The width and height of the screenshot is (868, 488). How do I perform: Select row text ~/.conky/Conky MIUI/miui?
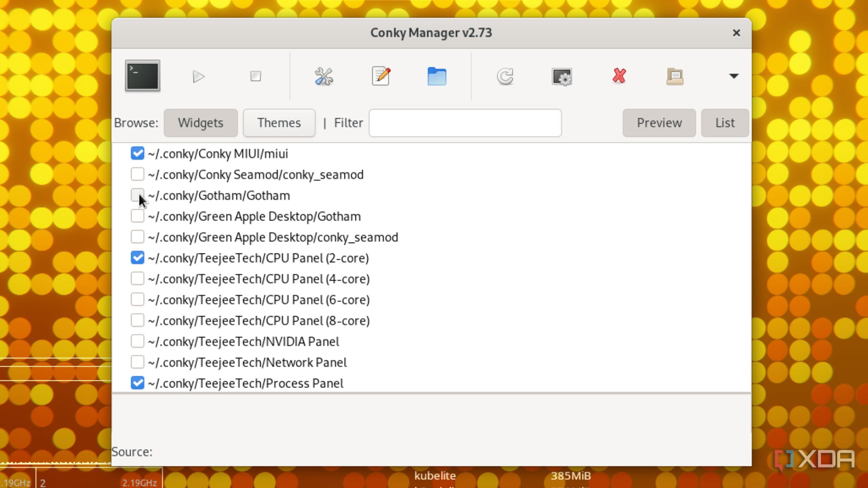pyautogui.click(x=218, y=154)
